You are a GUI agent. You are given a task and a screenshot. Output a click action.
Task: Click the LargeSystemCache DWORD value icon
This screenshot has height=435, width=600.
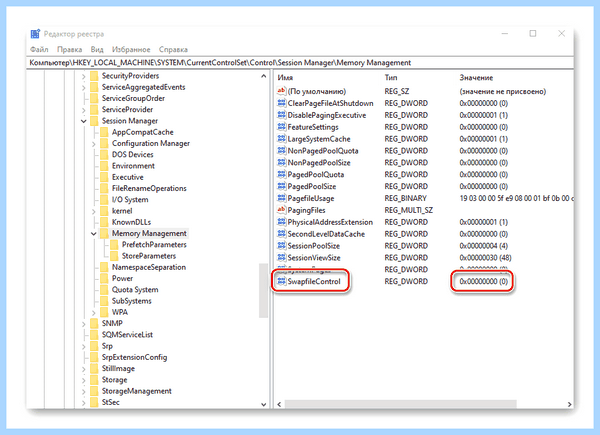coord(281,138)
